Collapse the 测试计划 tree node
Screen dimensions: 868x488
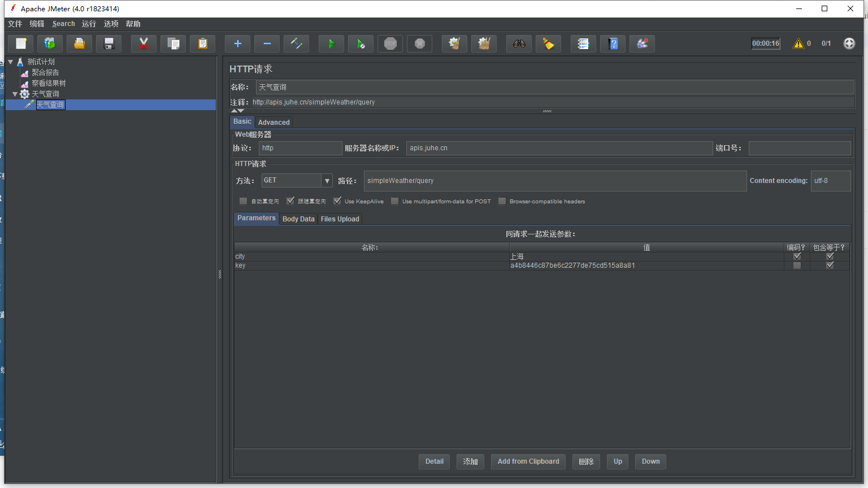tap(11, 62)
